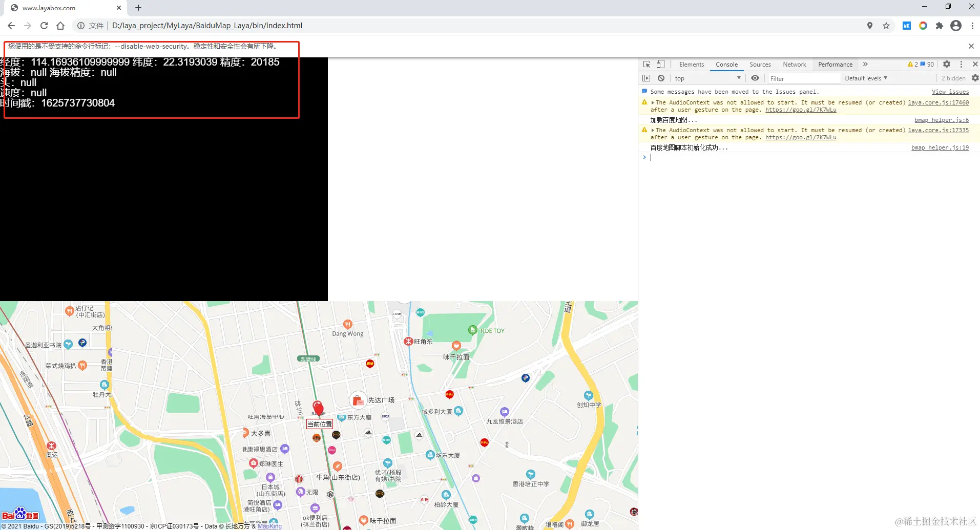The width and height of the screenshot is (980, 530).
Task: Click the 经度 coordinates text line
Action: 140,62
